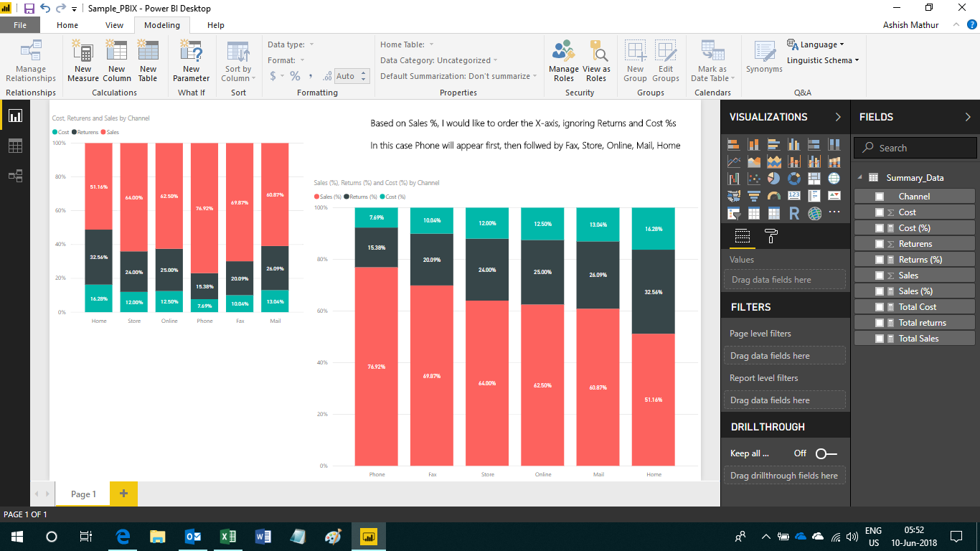Select the Waterfall chart visualization
The image size is (980, 551).
coord(734,179)
